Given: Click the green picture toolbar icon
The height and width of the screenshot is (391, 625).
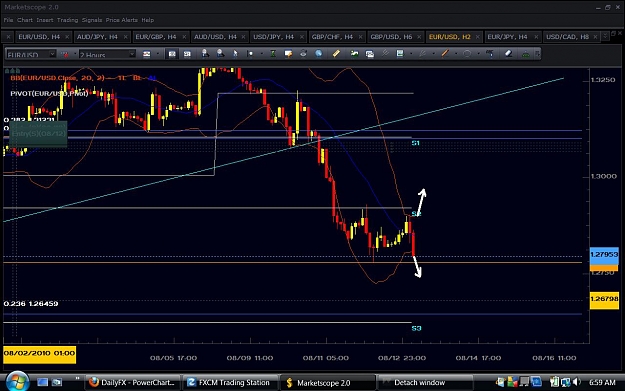Looking at the screenshot, I should point(354,53).
